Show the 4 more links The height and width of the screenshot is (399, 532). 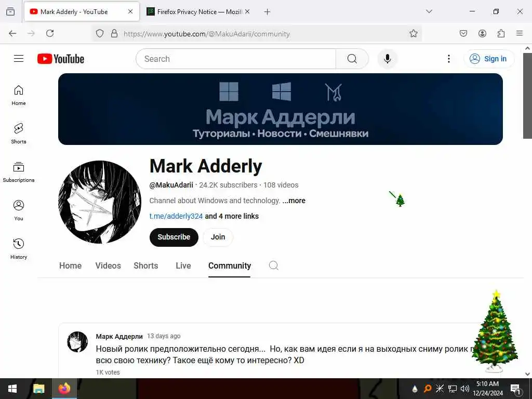click(232, 216)
